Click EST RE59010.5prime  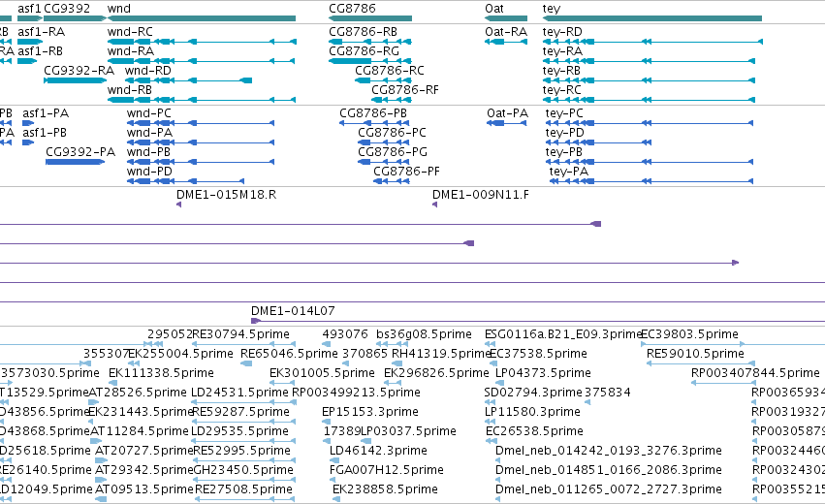tap(695, 354)
